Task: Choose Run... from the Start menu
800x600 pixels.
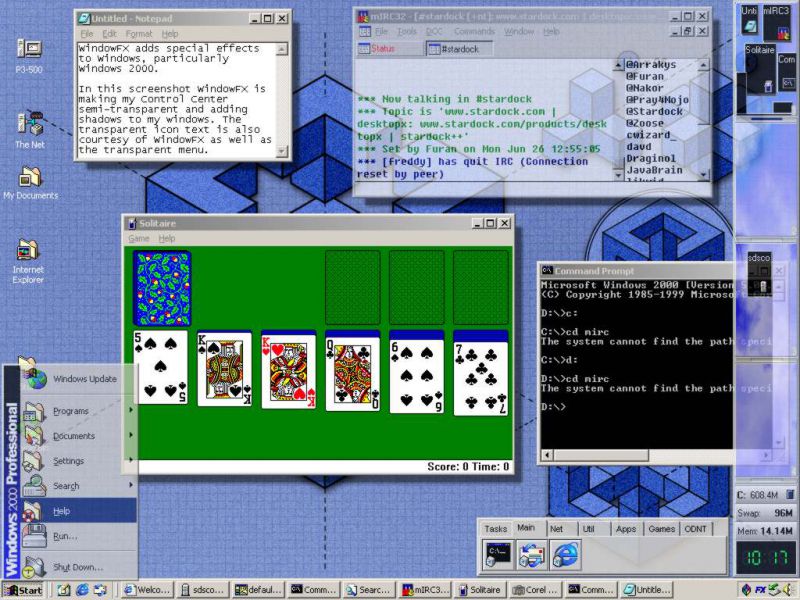Action: pos(65,536)
